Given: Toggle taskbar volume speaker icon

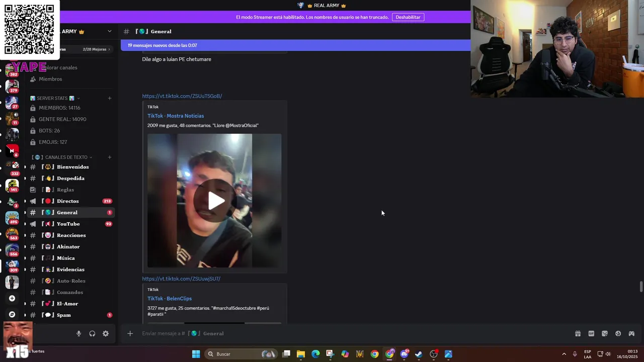Looking at the screenshot, I should pyautogui.click(x=608, y=354).
